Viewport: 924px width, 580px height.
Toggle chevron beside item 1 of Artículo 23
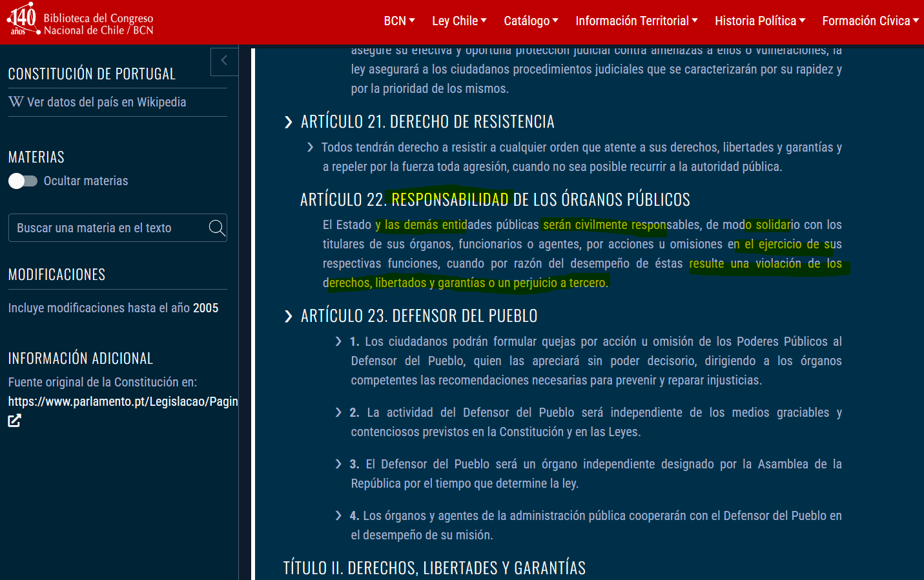click(x=338, y=341)
